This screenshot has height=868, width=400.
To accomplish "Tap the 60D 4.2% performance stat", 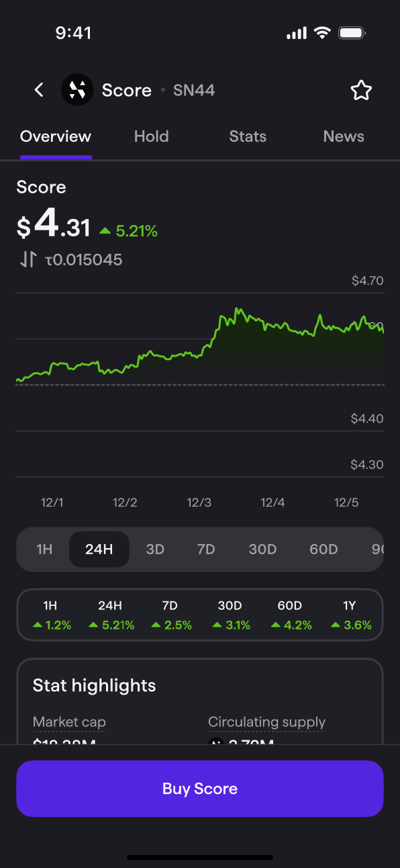I will tap(291, 615).
